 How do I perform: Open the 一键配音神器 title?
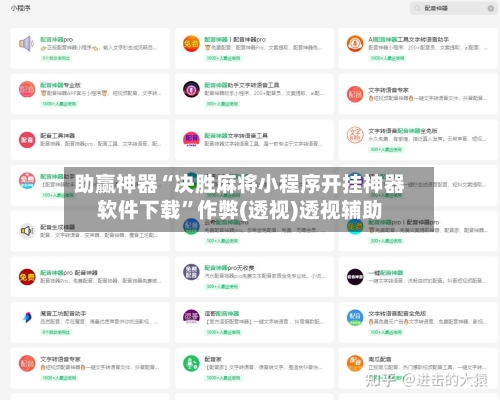click(x=386, y=273)
